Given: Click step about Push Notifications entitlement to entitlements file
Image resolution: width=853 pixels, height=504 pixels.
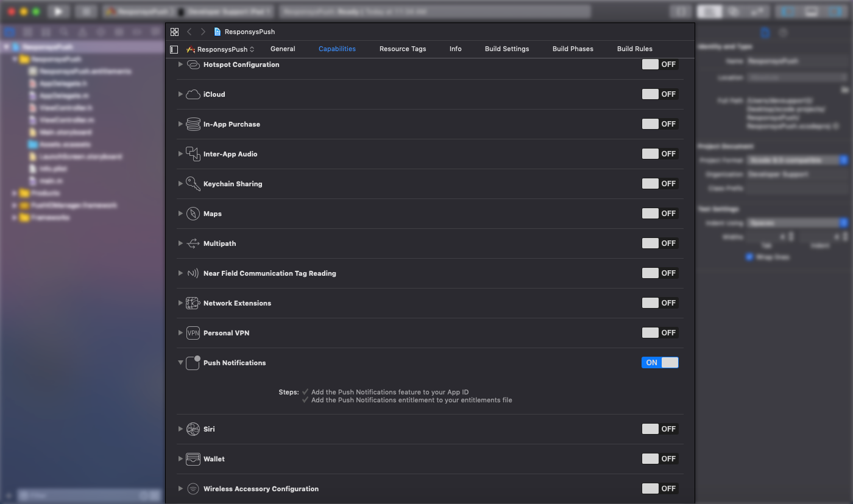Looking at the screenshot, I should 412,400.
